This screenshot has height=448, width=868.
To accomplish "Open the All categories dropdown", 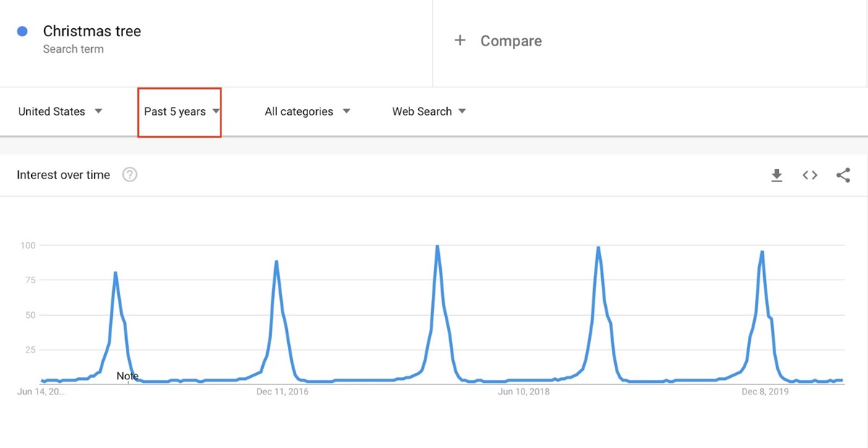I will (x=307, y=111).
